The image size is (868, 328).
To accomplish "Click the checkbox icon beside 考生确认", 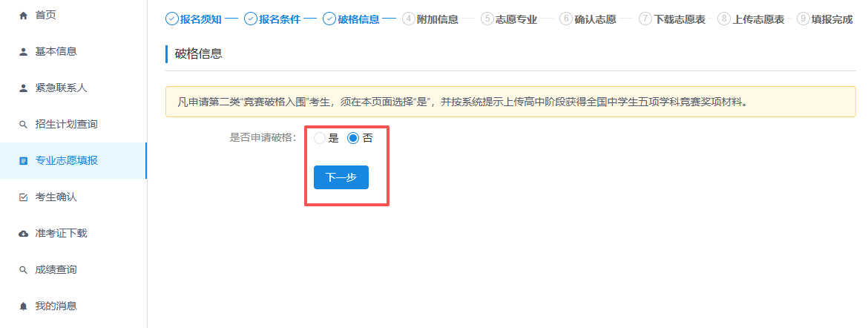I will 23,197.
